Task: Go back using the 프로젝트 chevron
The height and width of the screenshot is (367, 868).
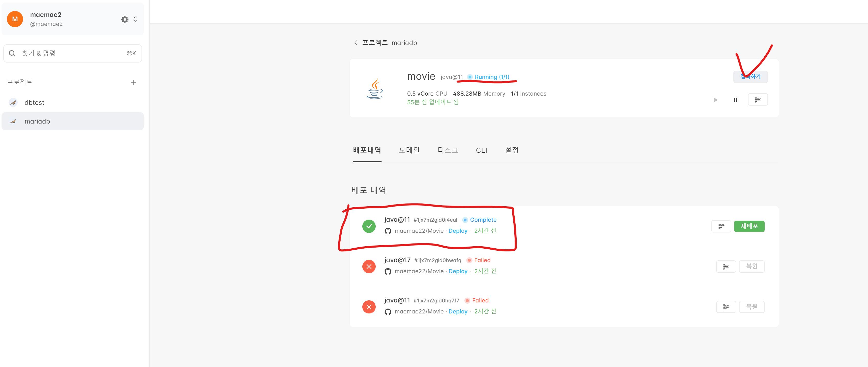Action: [x=356, y=43]
